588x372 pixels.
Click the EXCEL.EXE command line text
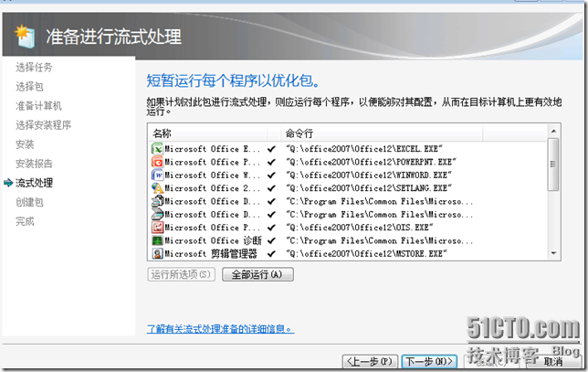364,149
